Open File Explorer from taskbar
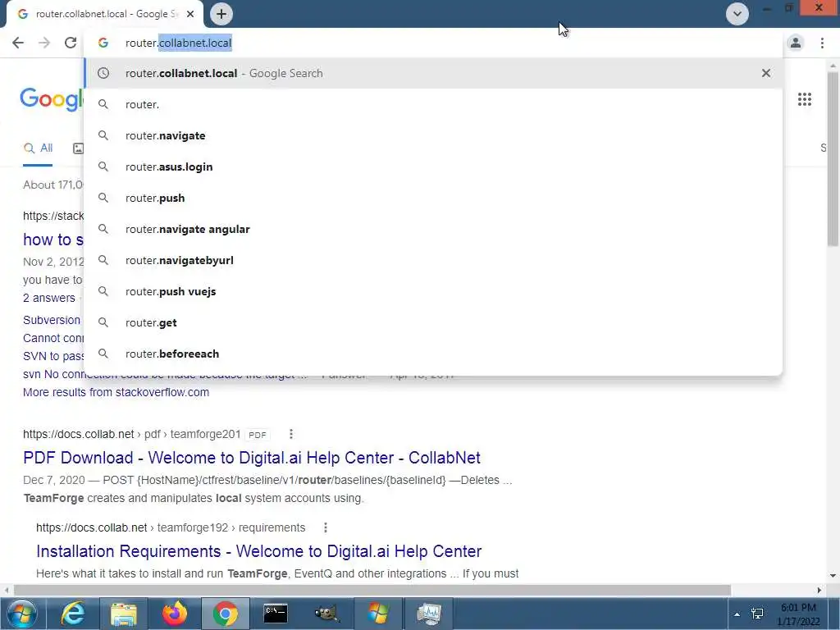This screenshot has height=630, width=840. (124, 614)
